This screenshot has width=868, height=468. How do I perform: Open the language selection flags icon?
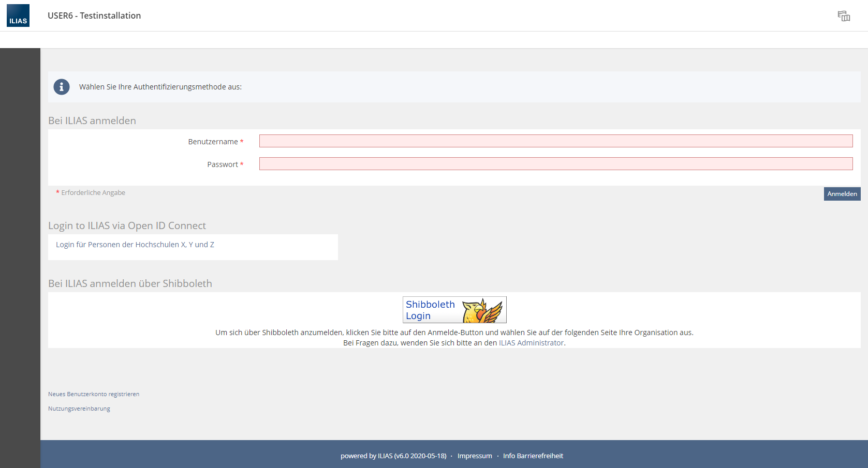[x=844, y=16]
